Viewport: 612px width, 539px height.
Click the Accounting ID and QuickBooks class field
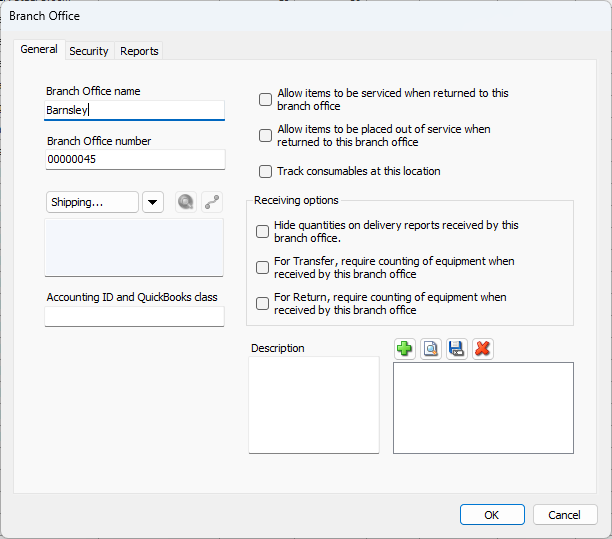pyautogui.click(x=134, y=316)
